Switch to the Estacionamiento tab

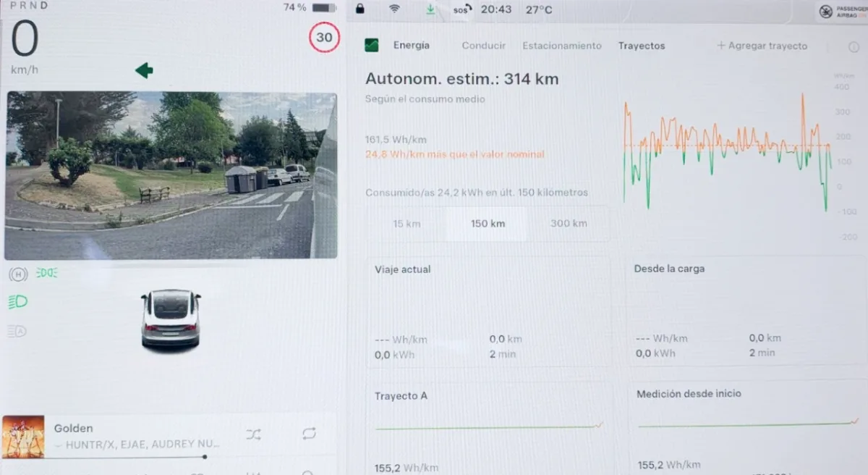coord(562,45)
